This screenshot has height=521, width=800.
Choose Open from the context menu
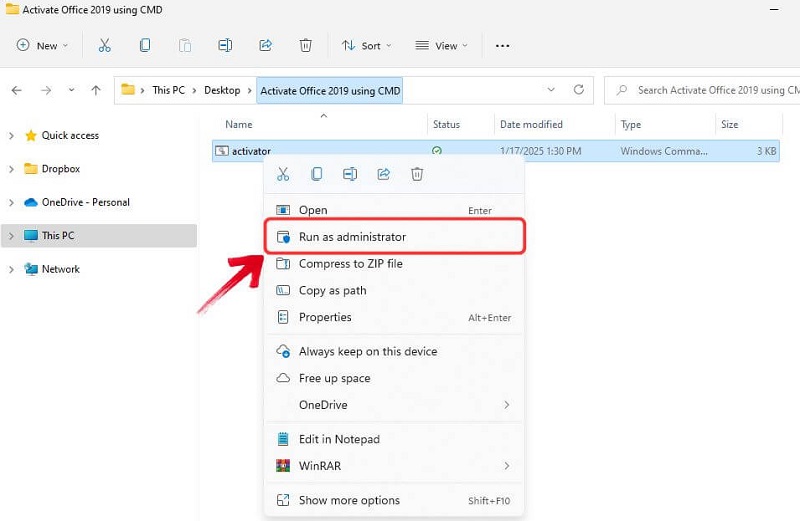pyautogui.click(x=394, y=210)
